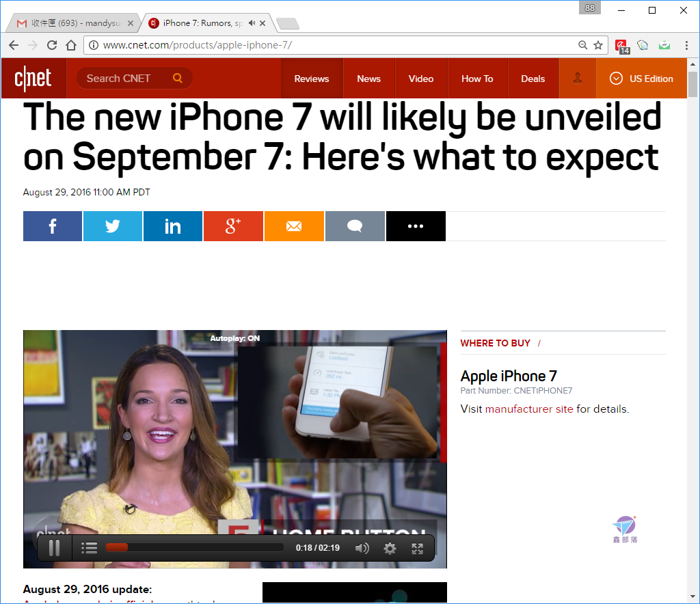View site information icon

pos(93,45)
